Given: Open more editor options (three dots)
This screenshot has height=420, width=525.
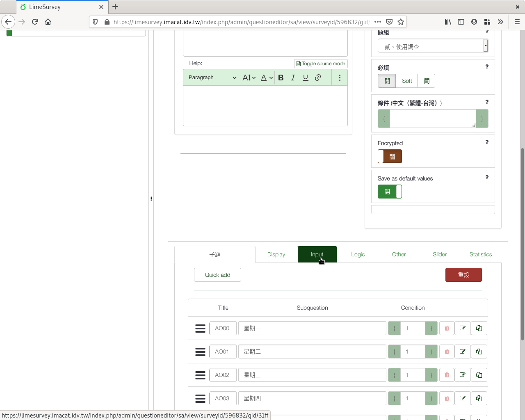Looking at the screenshot, I should tap(340, 78).
